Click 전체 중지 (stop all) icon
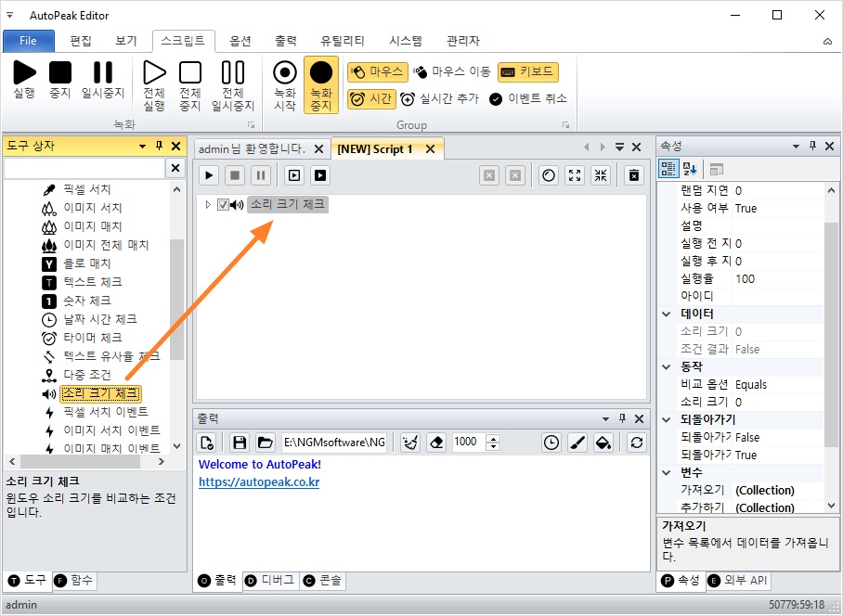Viewport: 843px width, 616px height. [190, 72]
